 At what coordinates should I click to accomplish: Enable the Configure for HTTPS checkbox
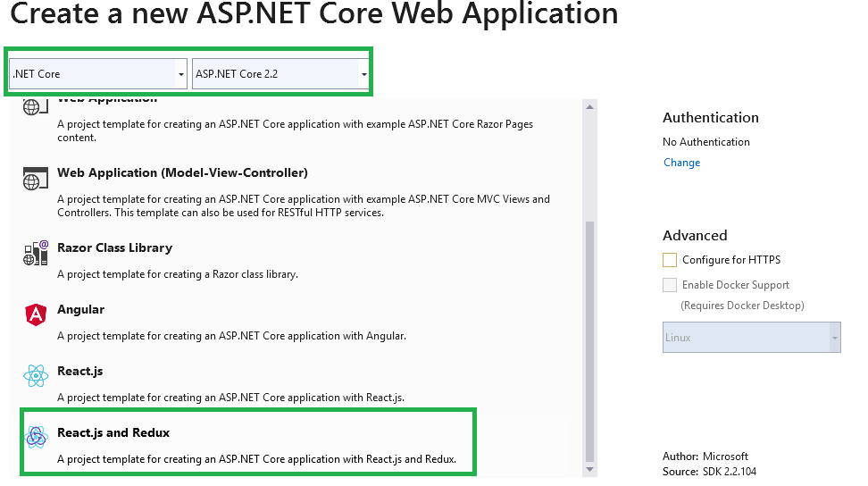[670, 260]
